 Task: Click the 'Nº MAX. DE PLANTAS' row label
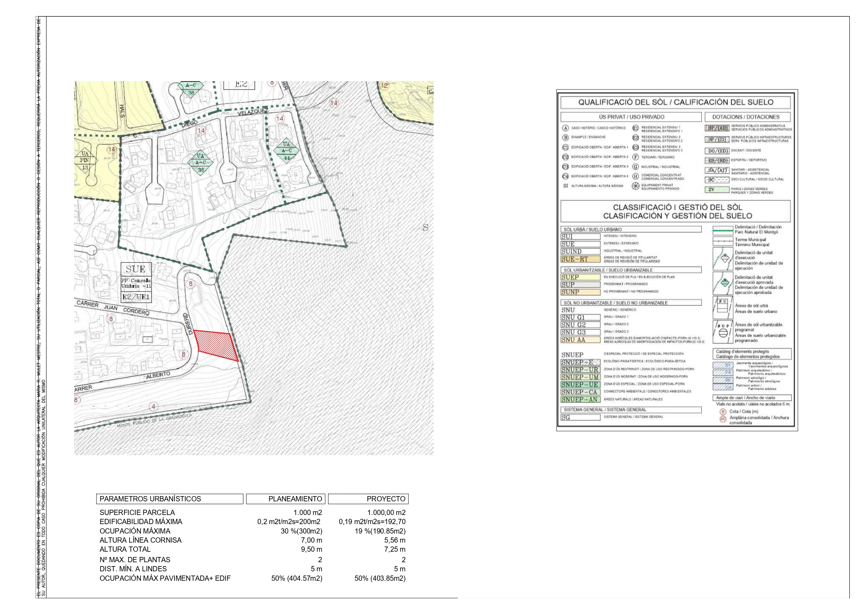(x=135, y=559)
